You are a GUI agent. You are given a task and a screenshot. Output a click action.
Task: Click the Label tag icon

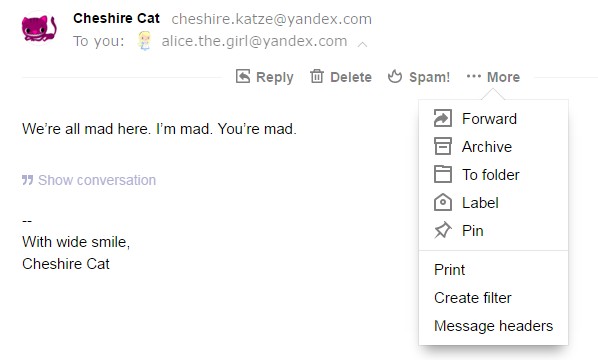point(443,202)
